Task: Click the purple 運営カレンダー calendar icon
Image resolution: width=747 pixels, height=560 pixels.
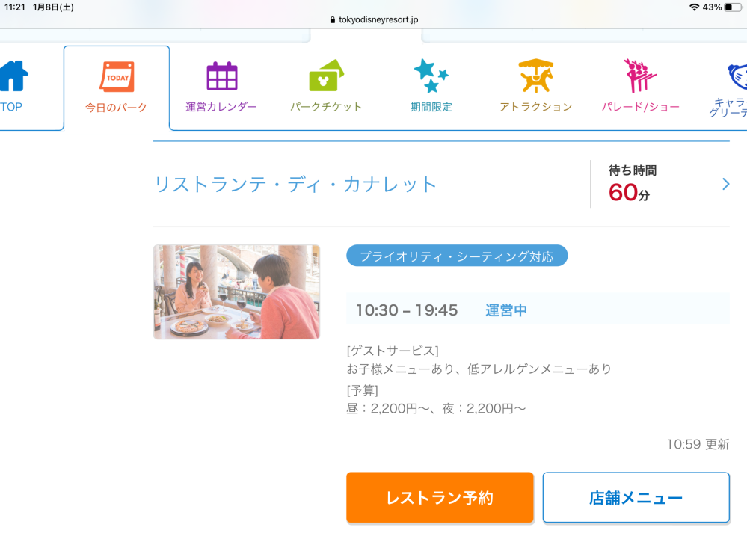Action: click(222, 76)
